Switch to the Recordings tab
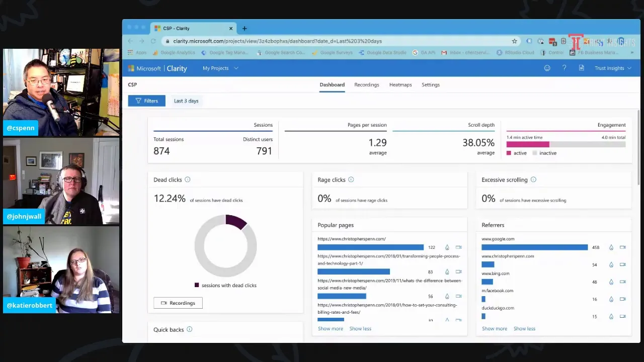The height and width of the screenshot is (362, 644). point(367,85)
